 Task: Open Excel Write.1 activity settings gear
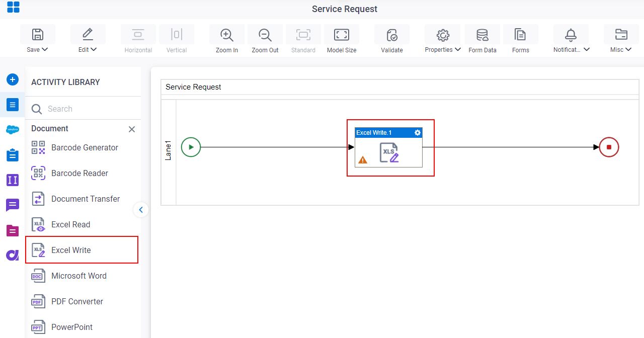417,133
